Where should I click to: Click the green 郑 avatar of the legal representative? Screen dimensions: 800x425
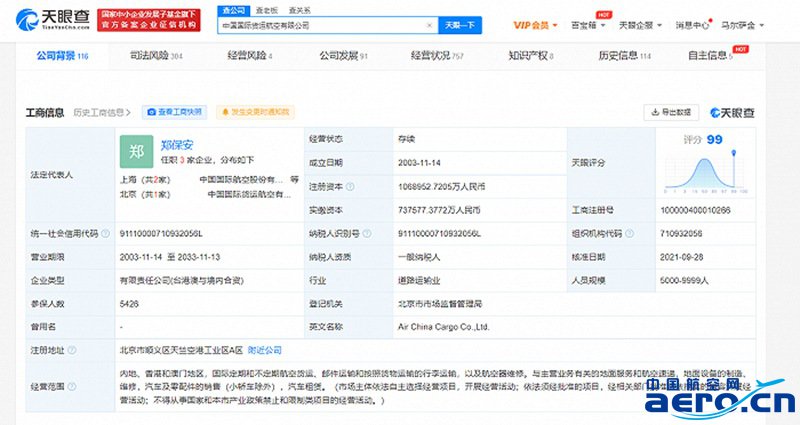136,152
